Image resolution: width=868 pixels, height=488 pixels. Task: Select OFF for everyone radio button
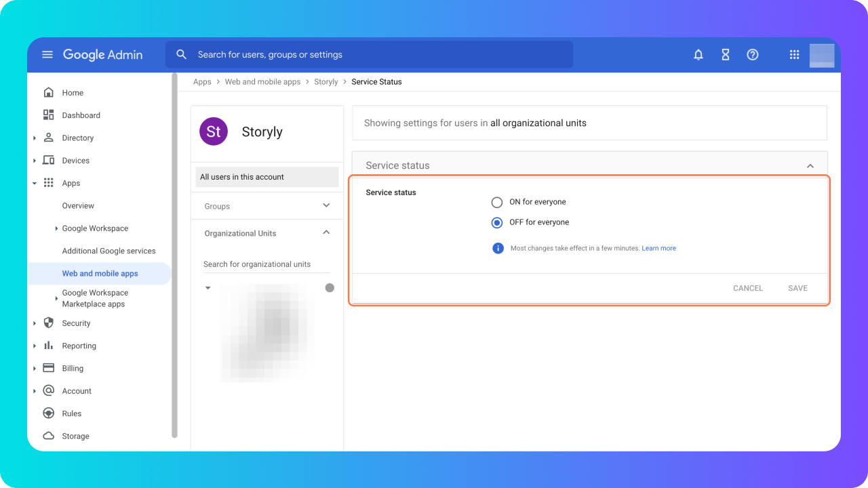point(497,222)
